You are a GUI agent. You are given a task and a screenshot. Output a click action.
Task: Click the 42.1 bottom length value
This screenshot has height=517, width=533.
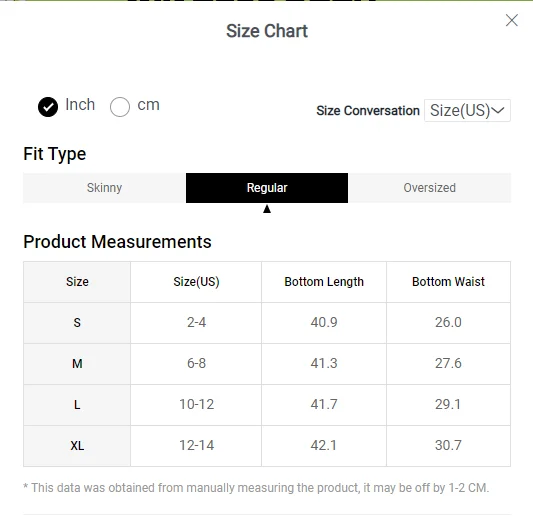(324, 446)
